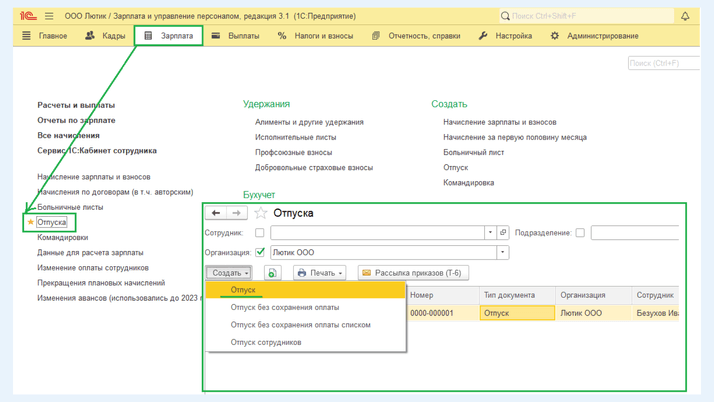Viewport: 714px width, 402px height.
Task: Expand the Сотрудник field dropdown arrow
Action: pos(490,233)
